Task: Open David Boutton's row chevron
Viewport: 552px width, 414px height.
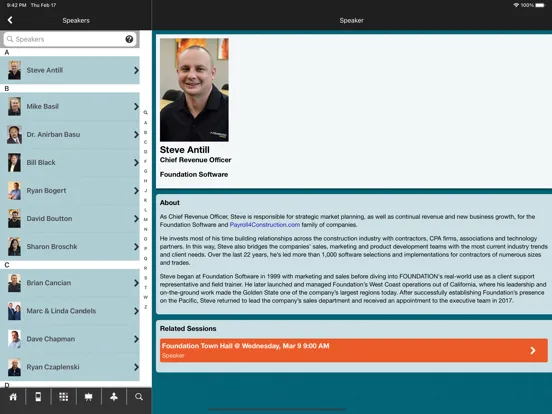Action: 136,219
